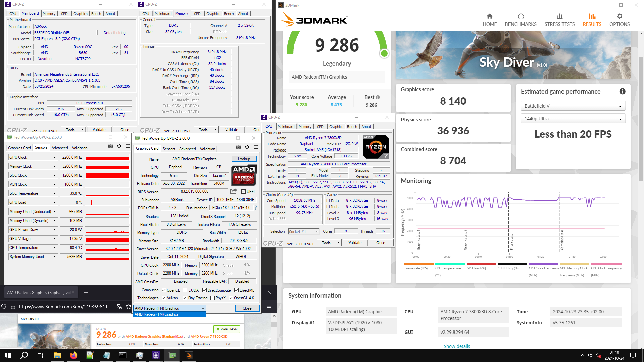The width and height of the screenshot is (644, 362).
Task: Click info icon next to Best score
Action: [378, 97]
